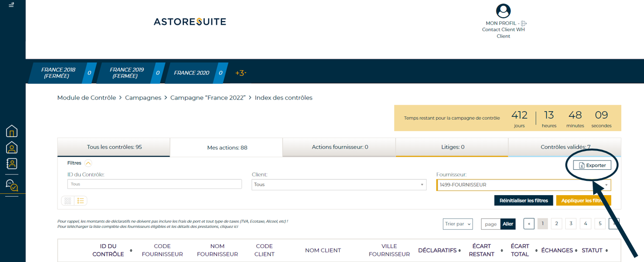
Task: Open the Contrôles validés tab
Action: click(565, 147)
